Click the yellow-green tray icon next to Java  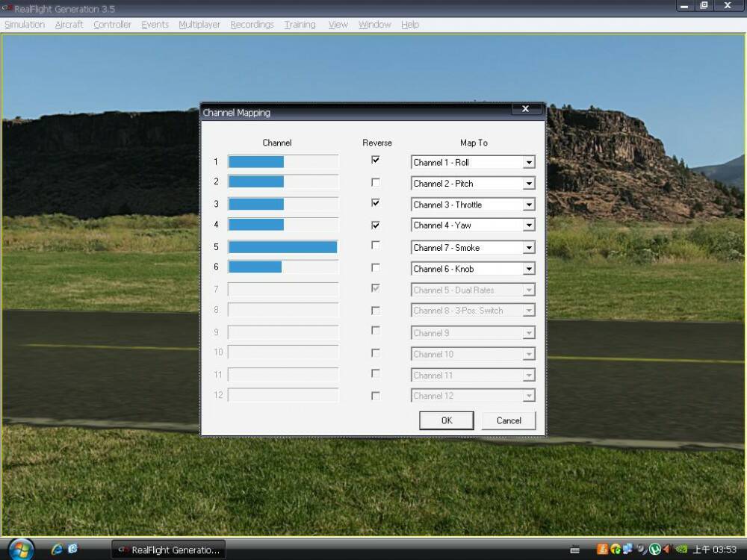tap(615, 550)
